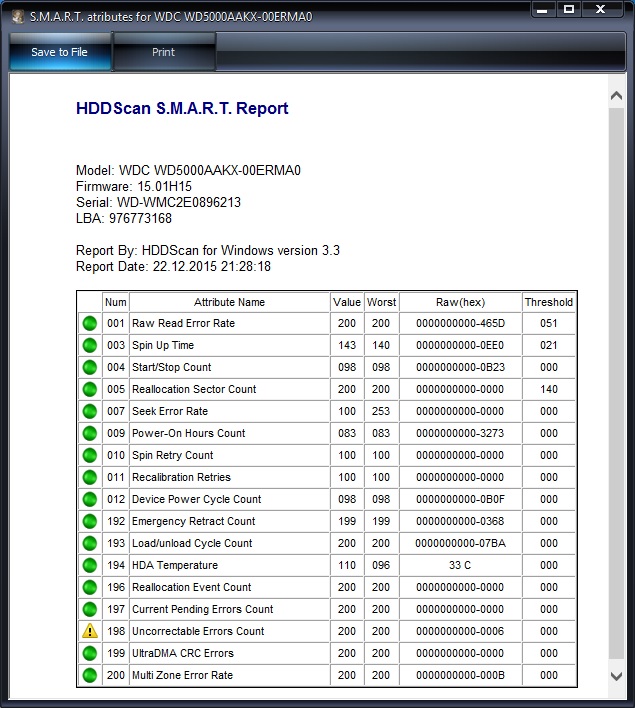The width and height of the screenshot is (635, 708).
Task: Click the HDDScan window title icon
Action: (x=18, y=16)
